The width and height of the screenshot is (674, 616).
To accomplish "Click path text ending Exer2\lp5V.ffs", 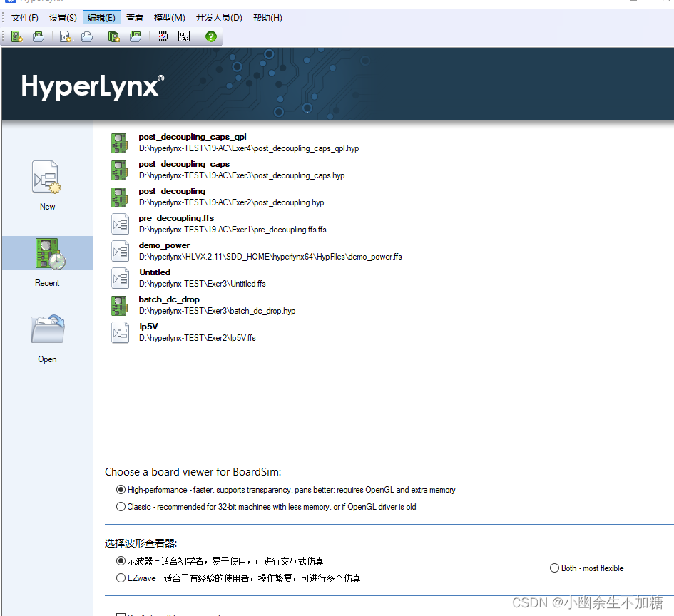I will 198,338.
